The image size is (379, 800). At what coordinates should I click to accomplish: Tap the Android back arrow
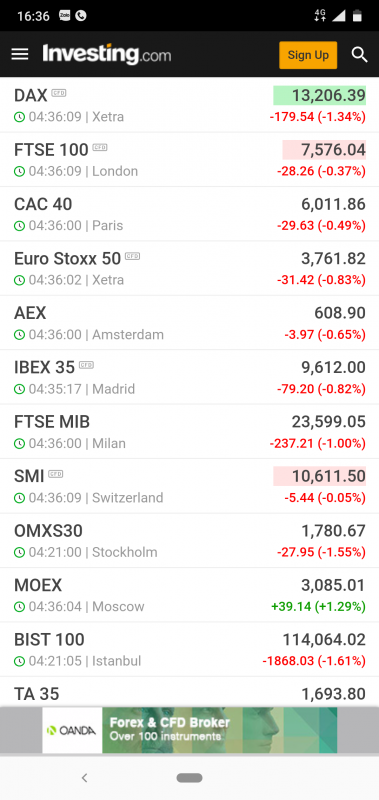click(85, 778)
